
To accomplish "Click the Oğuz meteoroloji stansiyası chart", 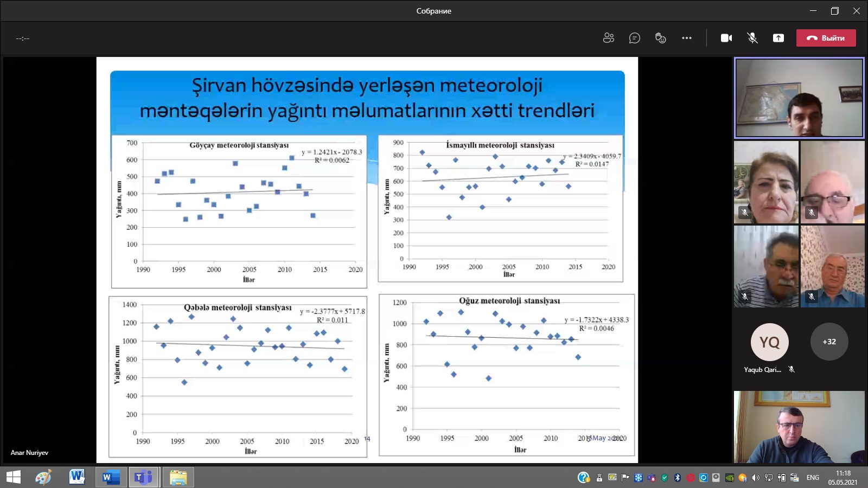I will [507, 375].
